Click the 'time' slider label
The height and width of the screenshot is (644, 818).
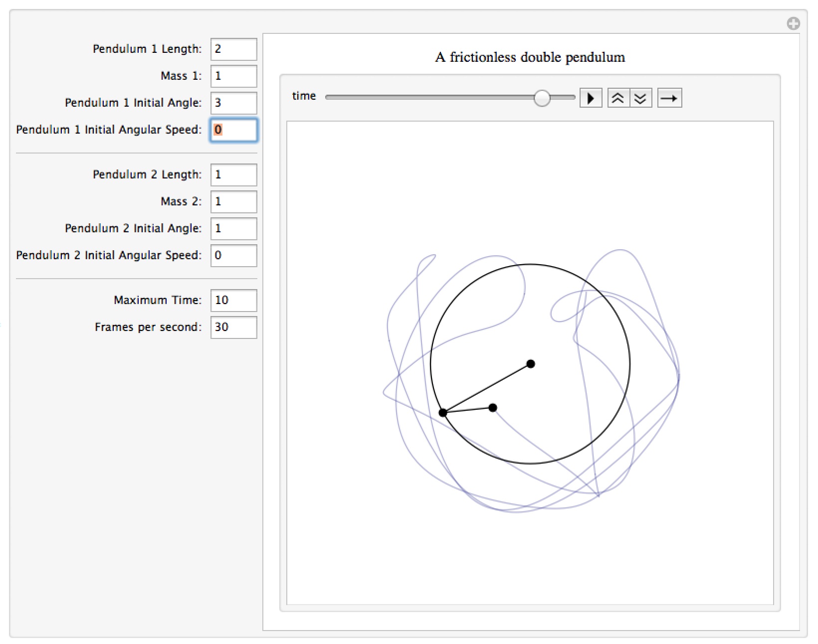[x=304, y=96]
